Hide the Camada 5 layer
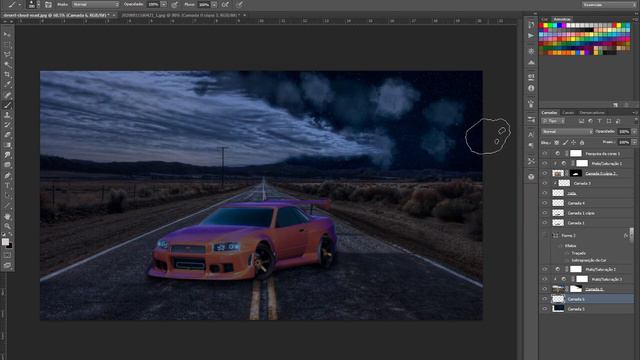This screenshot has height=360, width=640. [x=545, y=309]
